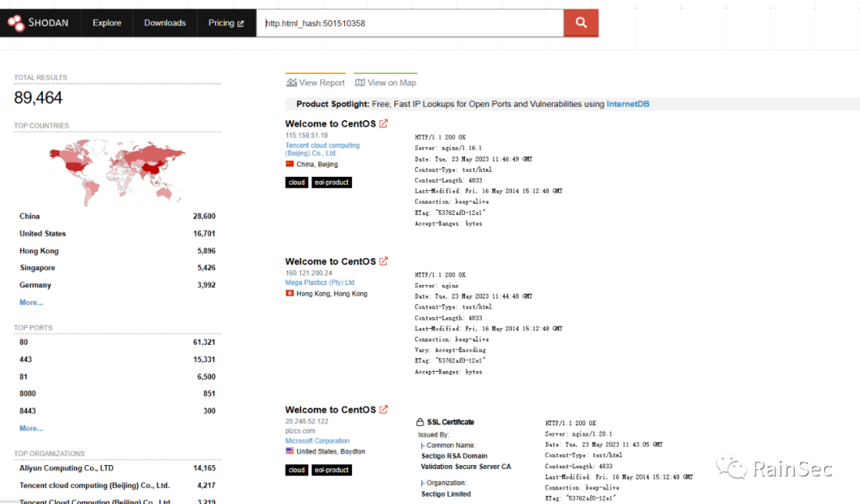Click the IP address 160.121.200.24
The width and height of the screenshot is (860, 504).
308,273
